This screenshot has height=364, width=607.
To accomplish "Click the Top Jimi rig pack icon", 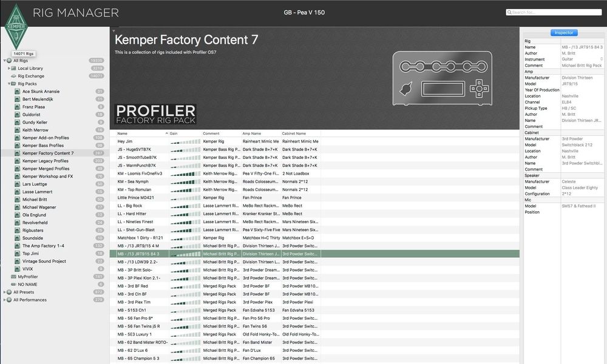I will pyautogui.click(x=17, y=254).
